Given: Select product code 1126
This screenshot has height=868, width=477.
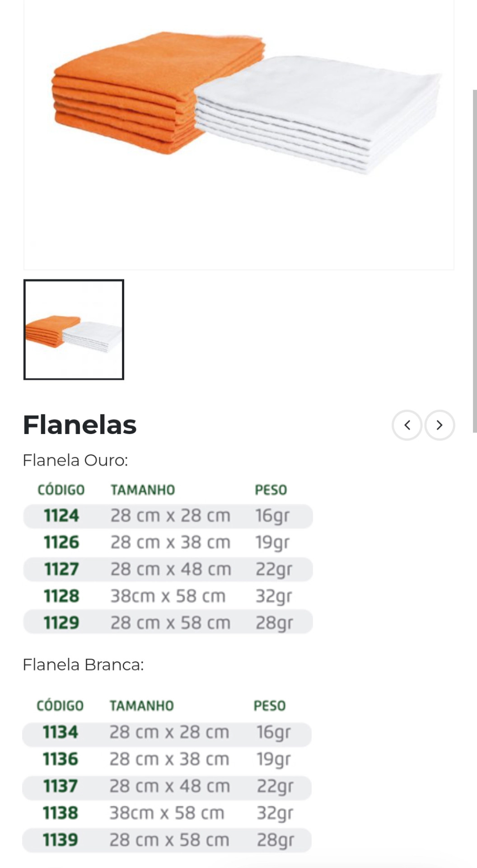Looking at the screenshot, I should point(61,542).
